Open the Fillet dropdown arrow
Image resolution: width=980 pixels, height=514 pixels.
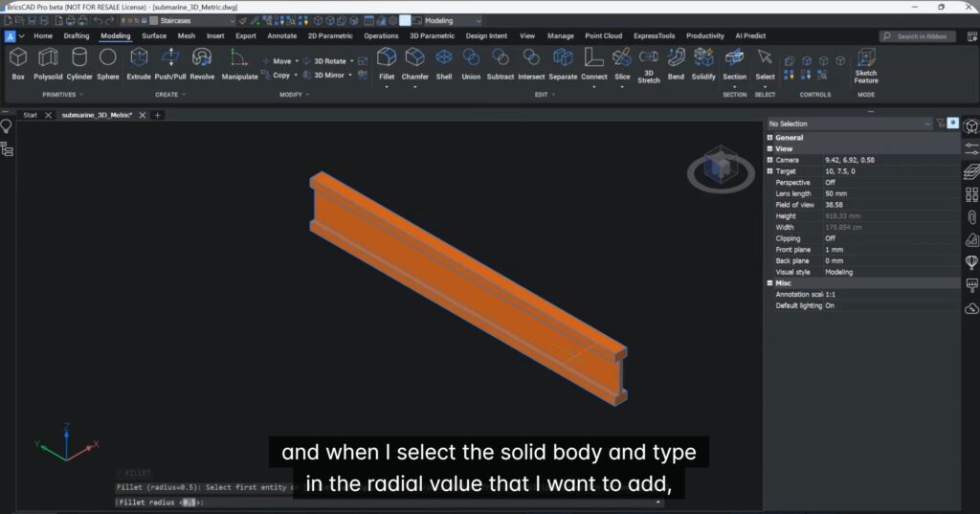coord(387,87)
